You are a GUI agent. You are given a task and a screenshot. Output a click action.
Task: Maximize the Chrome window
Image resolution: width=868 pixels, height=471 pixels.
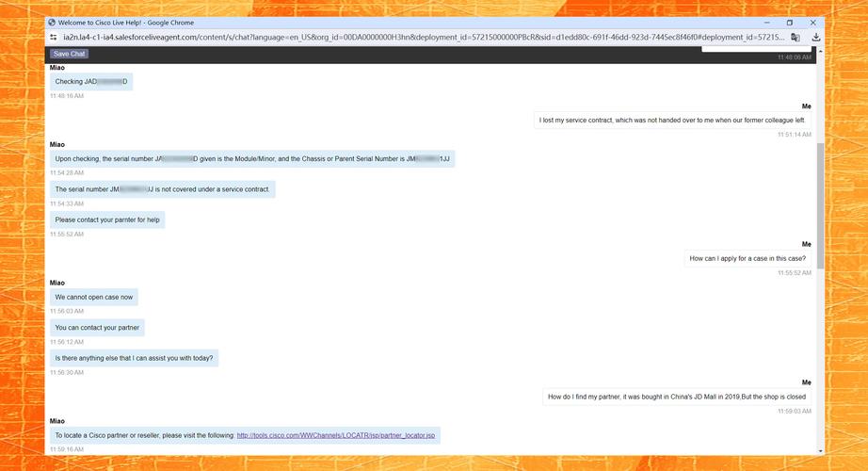(790, 23)
